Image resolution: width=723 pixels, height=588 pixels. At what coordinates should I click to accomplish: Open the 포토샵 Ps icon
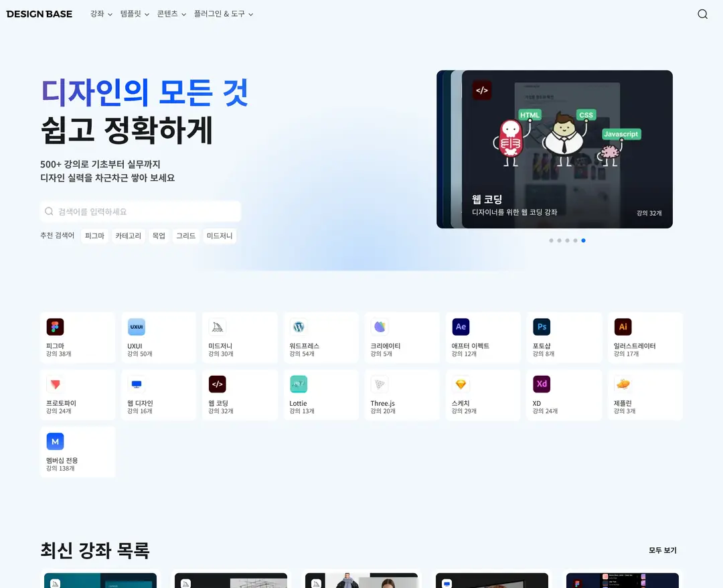pos(542,327)
